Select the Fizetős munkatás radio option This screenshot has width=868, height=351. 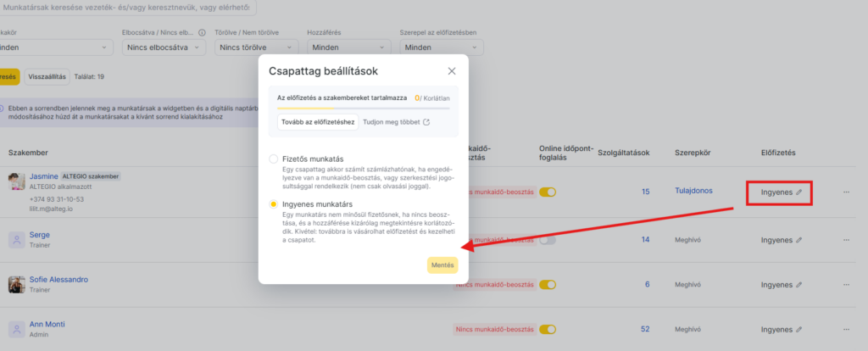(273, 159)
